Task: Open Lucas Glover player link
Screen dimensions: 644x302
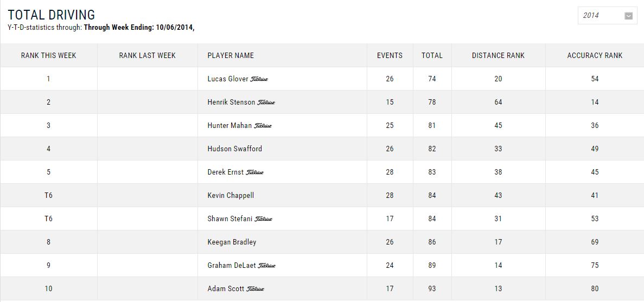Action: click(228, 79)
